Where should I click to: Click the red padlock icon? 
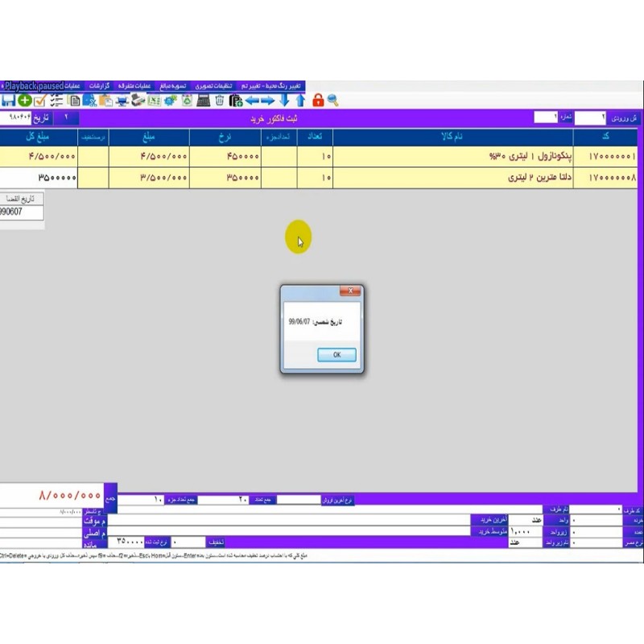coord(318,101)
